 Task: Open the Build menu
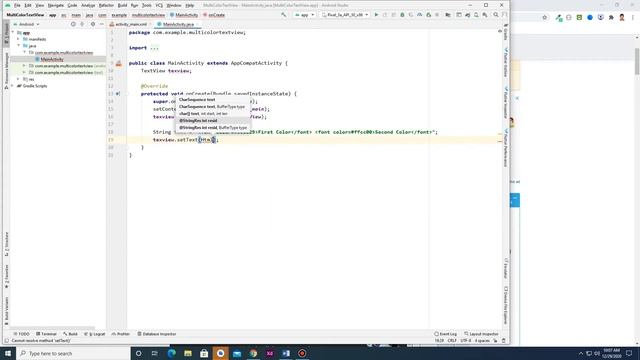click(x=122, y=5)
